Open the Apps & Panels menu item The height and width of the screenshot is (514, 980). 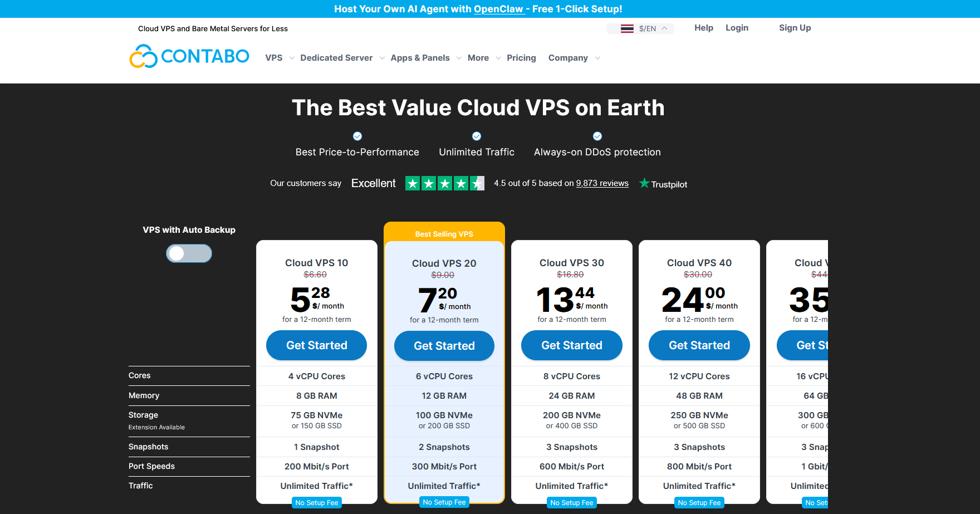[420, 58]
